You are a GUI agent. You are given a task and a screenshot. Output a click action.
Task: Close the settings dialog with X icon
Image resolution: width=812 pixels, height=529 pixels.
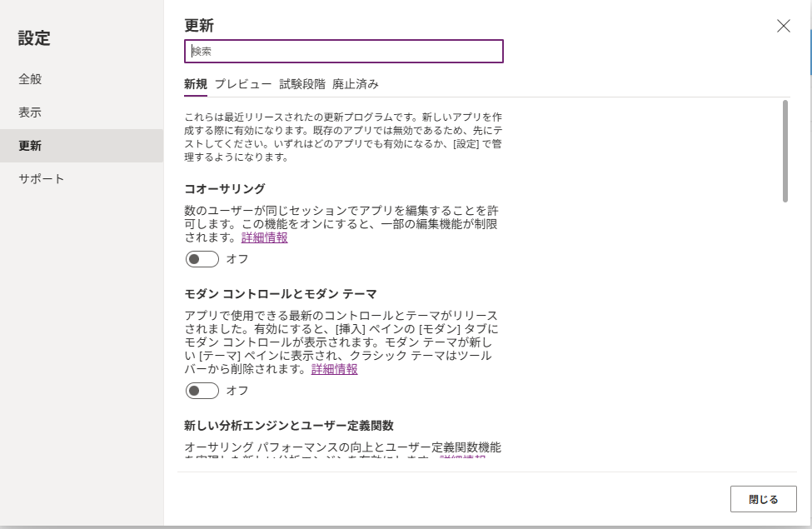[x=783, y=26]
